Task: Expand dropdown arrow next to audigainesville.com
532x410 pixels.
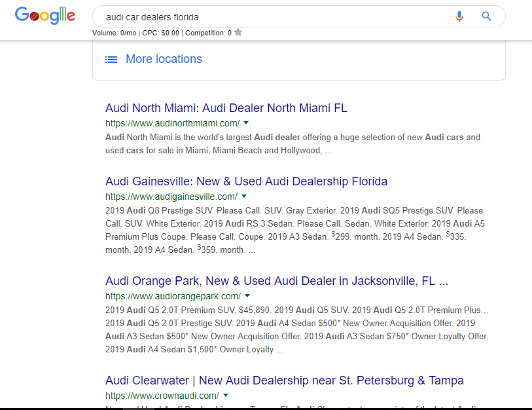Action: click(x=244, y=196)
